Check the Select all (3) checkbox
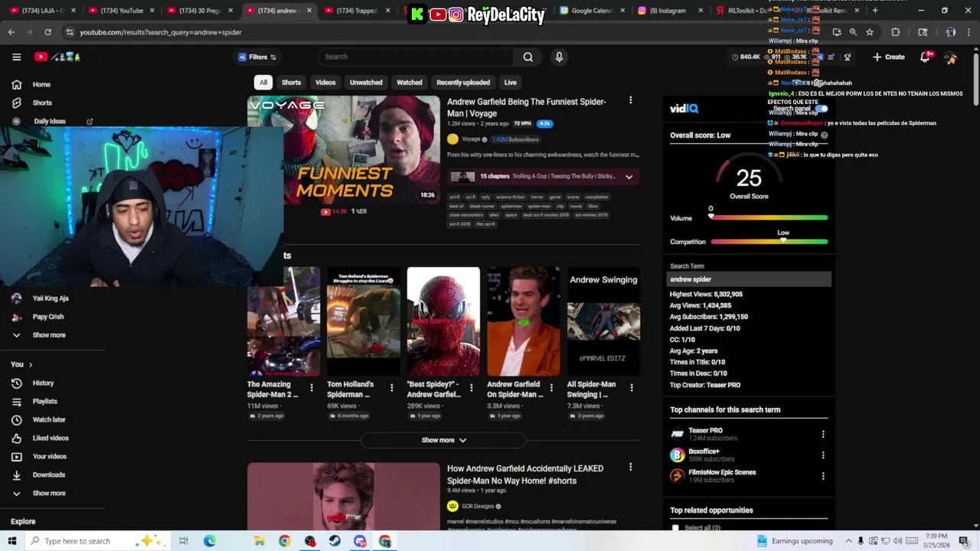980x551 pixels. (675, 527)
